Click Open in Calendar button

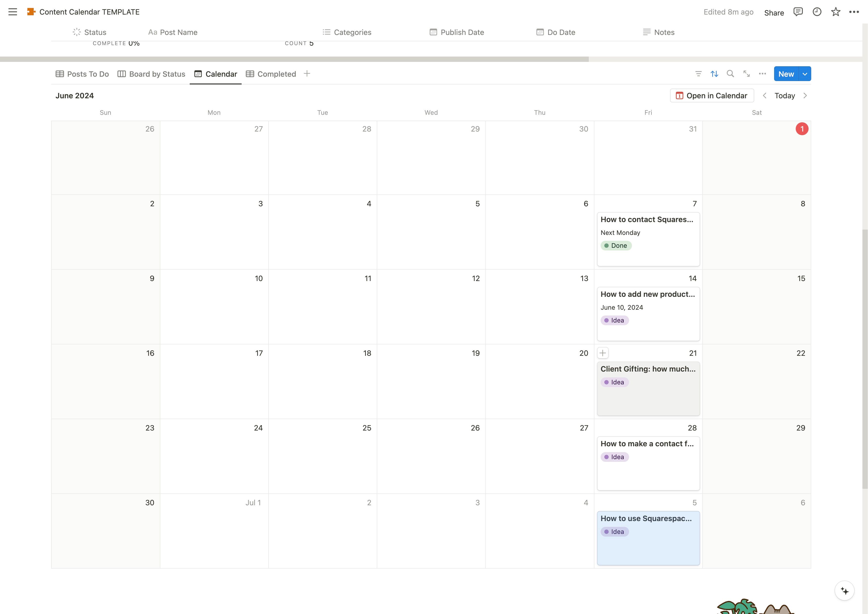(x=712, y=96)
